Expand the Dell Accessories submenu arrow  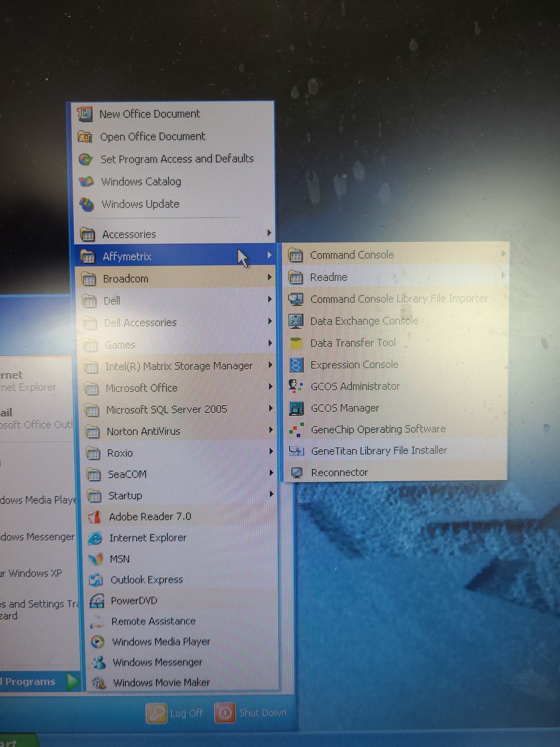[x=270, y=322]
